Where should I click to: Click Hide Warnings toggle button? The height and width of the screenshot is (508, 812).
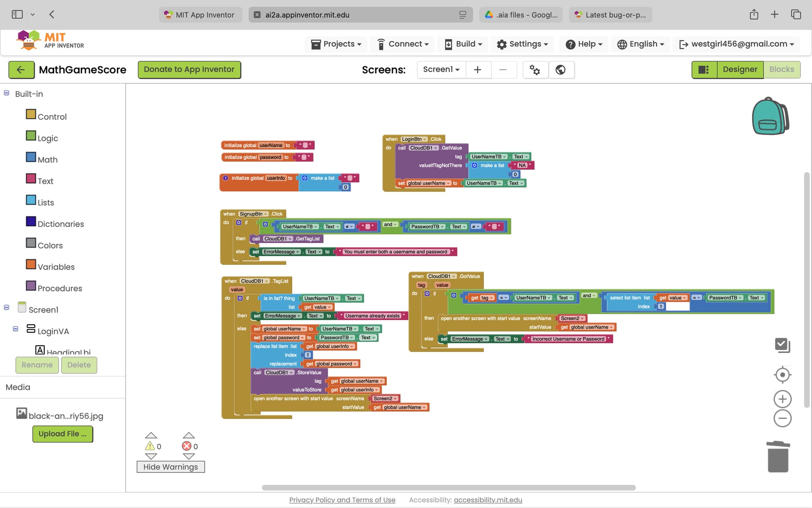click(170, 467)
